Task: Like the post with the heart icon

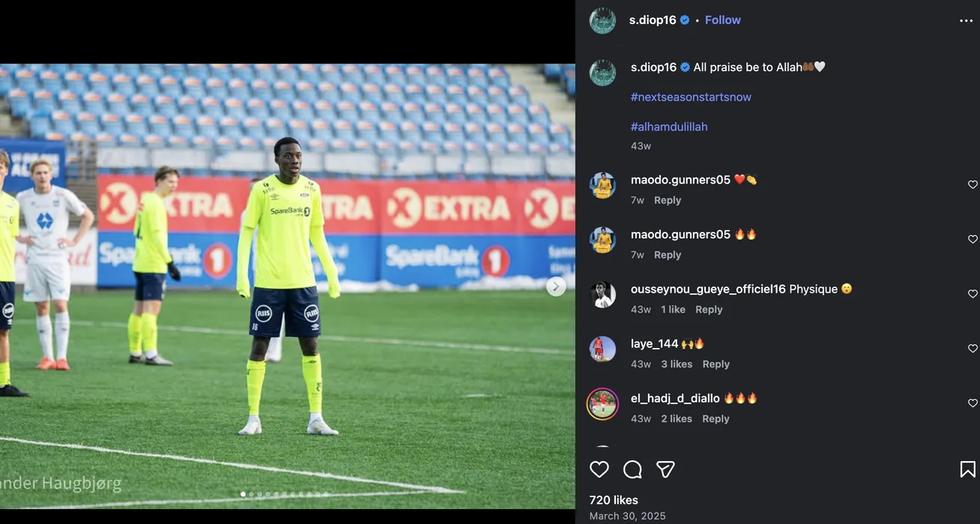Action: (x=599, y=469)
